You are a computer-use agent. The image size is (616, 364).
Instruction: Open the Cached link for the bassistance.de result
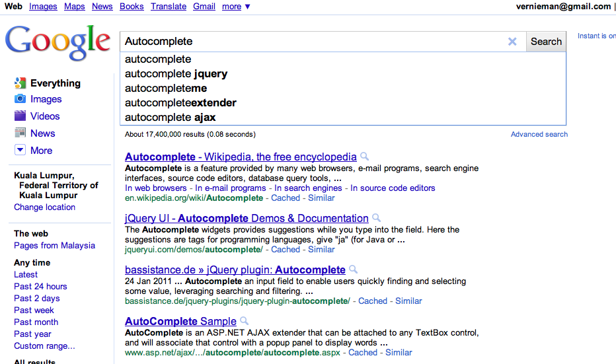(x=373, y=301)
